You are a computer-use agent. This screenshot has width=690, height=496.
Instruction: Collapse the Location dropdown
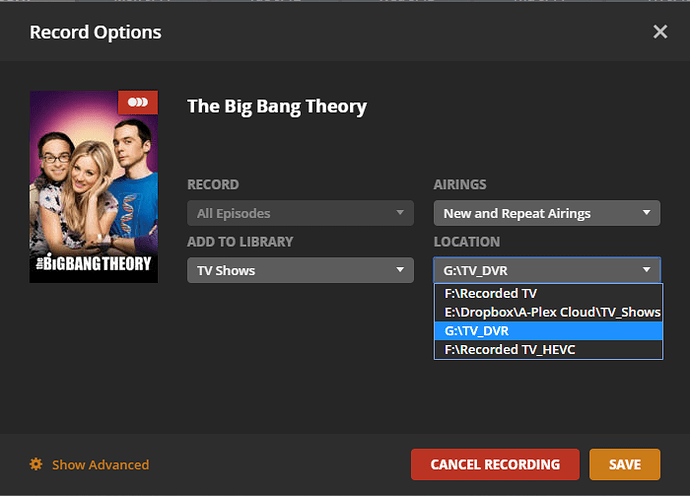tap(547, 270)
